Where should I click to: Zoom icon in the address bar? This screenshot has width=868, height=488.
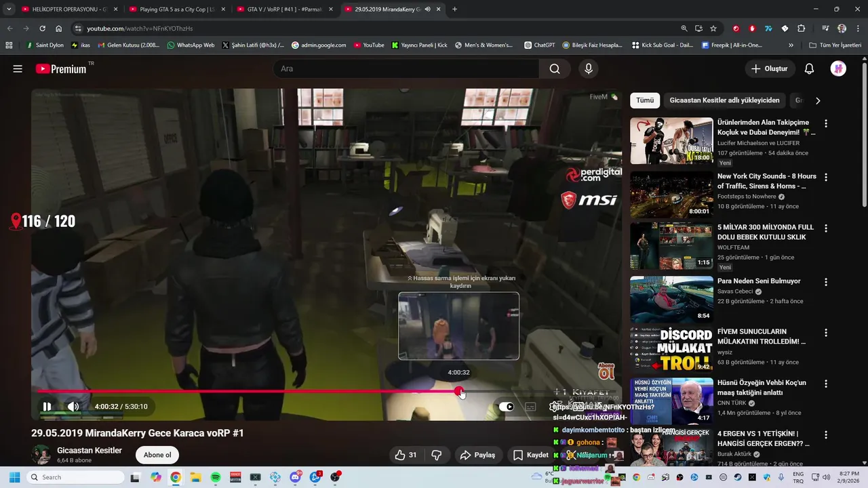[x=684, y=28]
